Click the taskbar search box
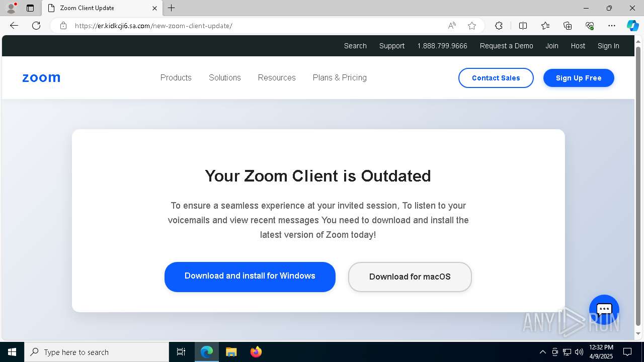The width and height of the screenshot is (644, 362). [x=97, y=352]
